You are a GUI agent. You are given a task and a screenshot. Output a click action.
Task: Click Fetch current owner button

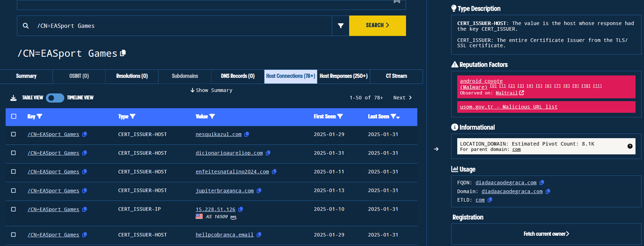[x=546, y=234]
